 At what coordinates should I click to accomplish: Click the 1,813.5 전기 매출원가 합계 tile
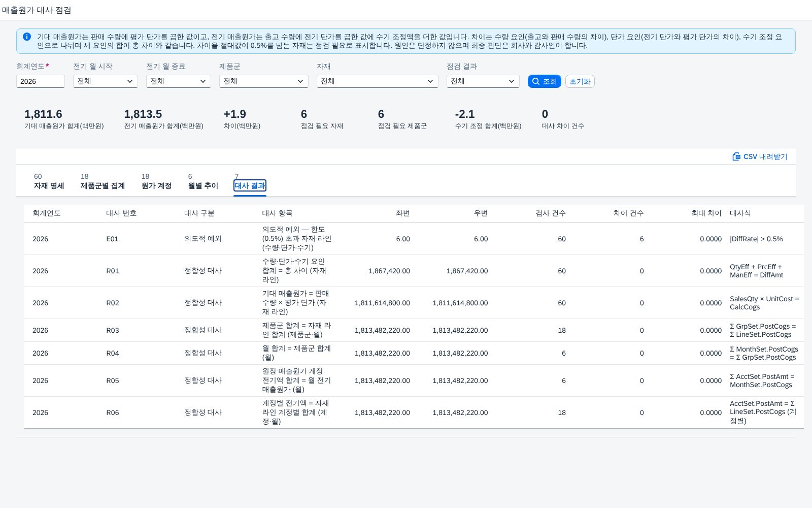tap(163, 119)
